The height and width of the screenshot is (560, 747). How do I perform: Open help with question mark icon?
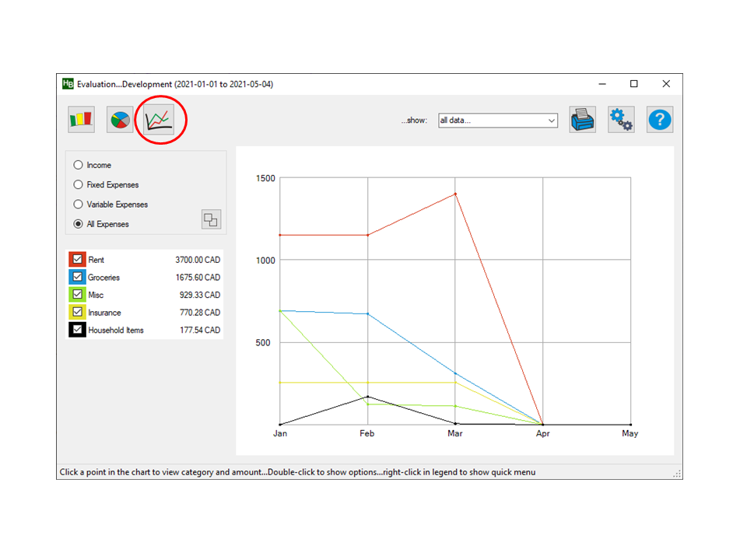coord(660,120)
